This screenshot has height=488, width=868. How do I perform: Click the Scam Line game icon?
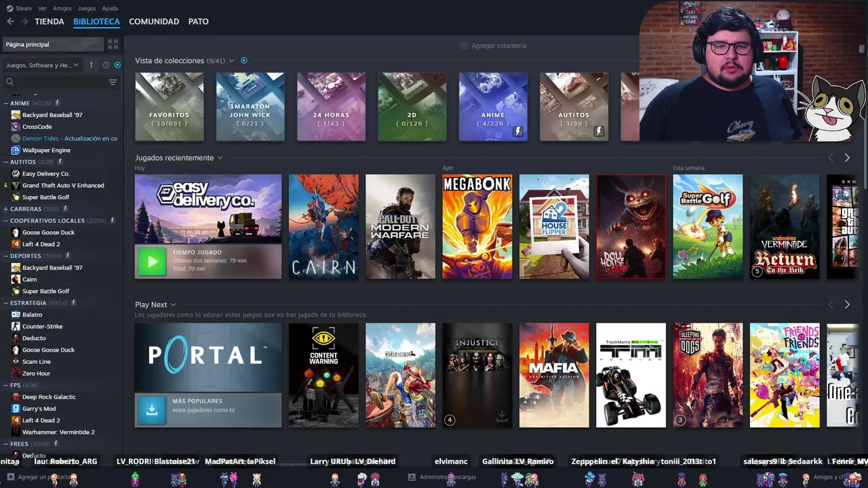point(16,361)
